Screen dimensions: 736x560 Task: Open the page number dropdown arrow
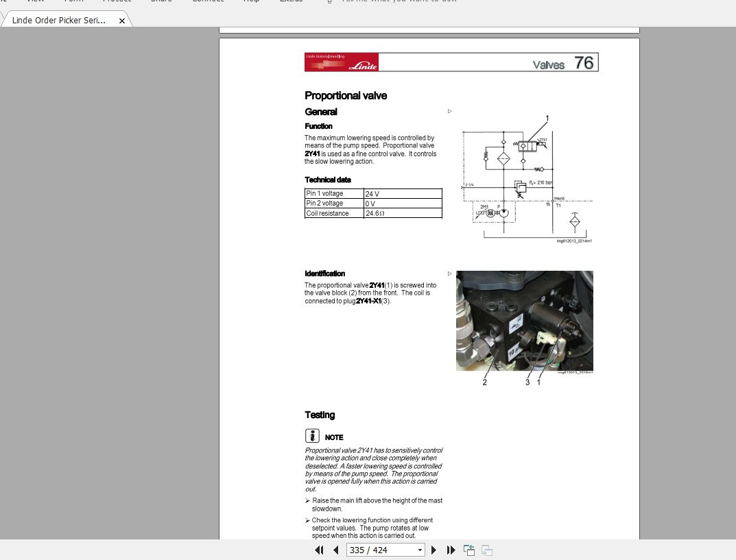420,550
